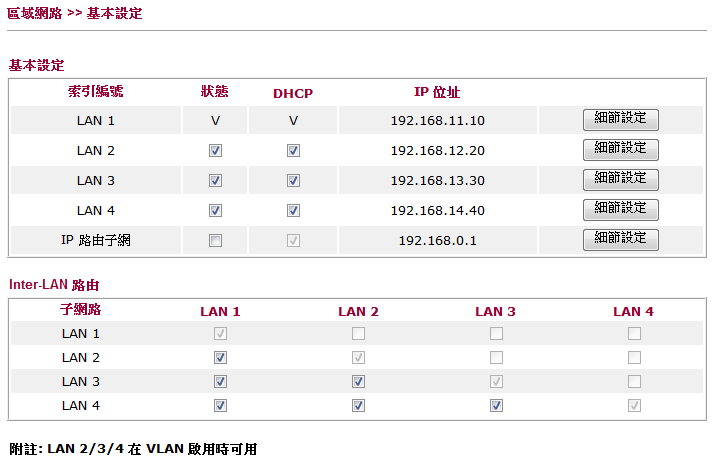Click 細節設定 button for LAN 1

click(x=620, y=119)
